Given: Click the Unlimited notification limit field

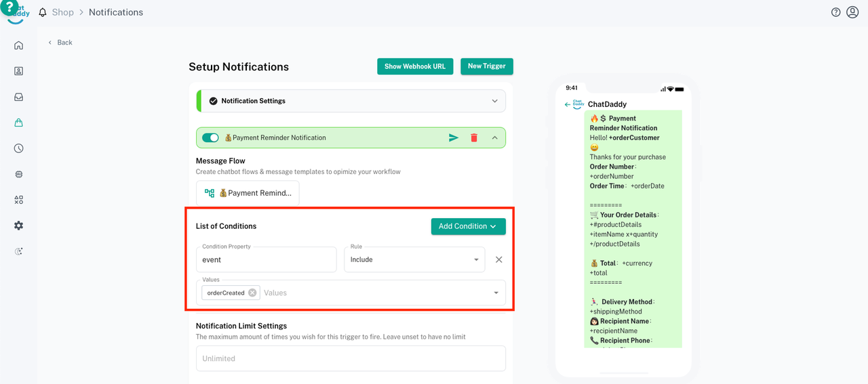Looking at the screenshot, I should pos(351,358).
